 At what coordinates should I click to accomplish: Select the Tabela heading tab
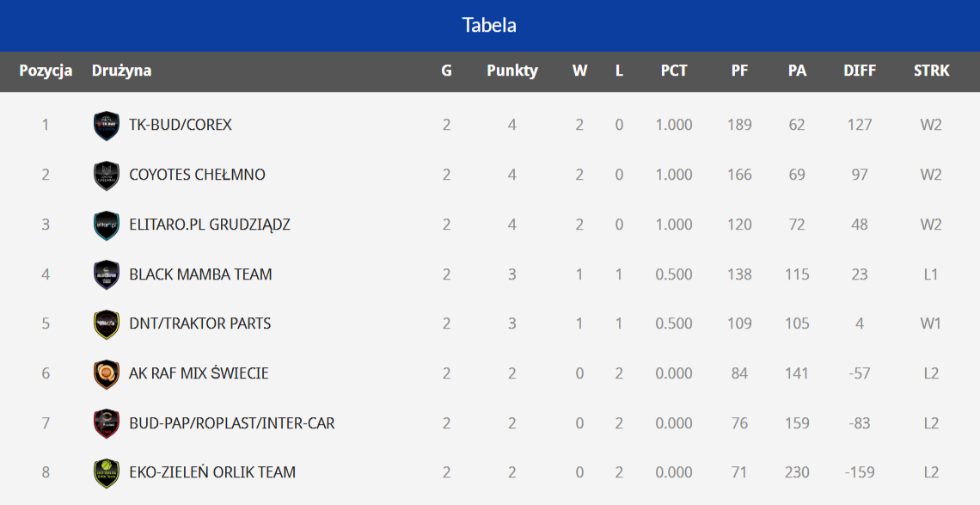(489, 25)
